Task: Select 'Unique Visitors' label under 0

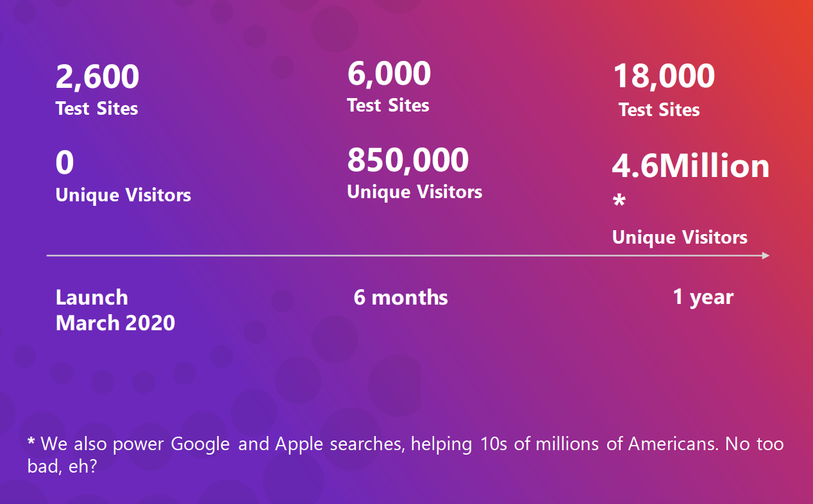Action: pyautogui.click(x=123, y=195)
